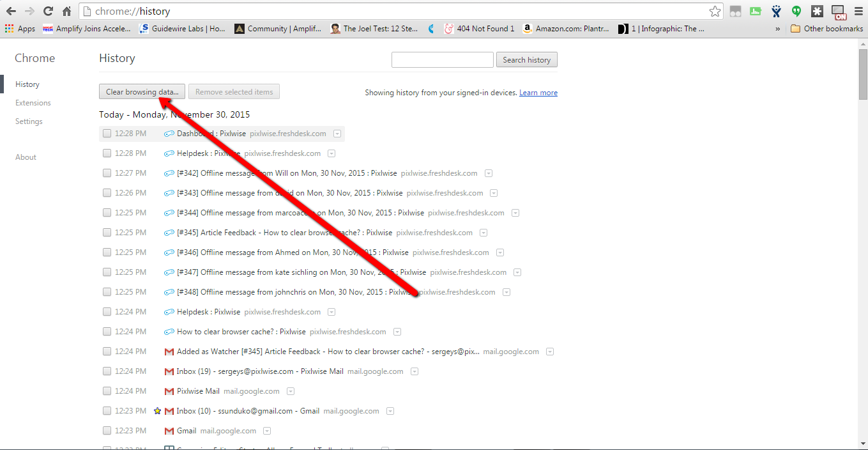Go to Extensions in the sidebar

[33, 103]
